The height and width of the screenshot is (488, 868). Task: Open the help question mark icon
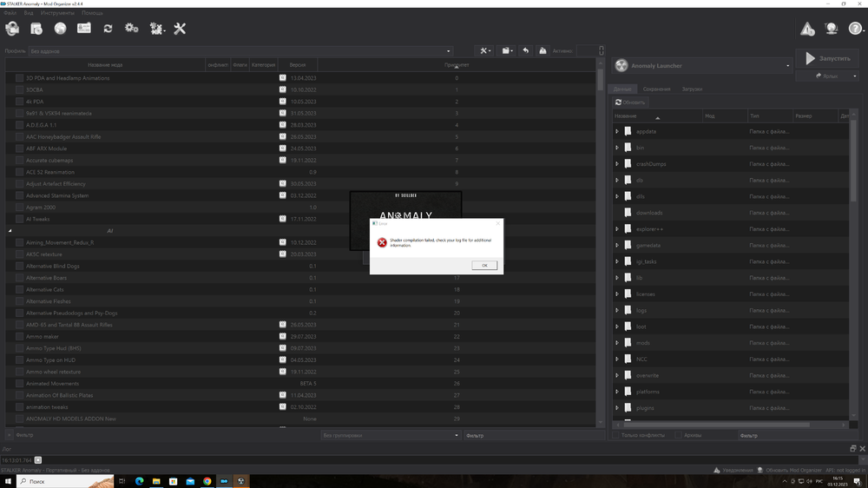coord(856,29)
